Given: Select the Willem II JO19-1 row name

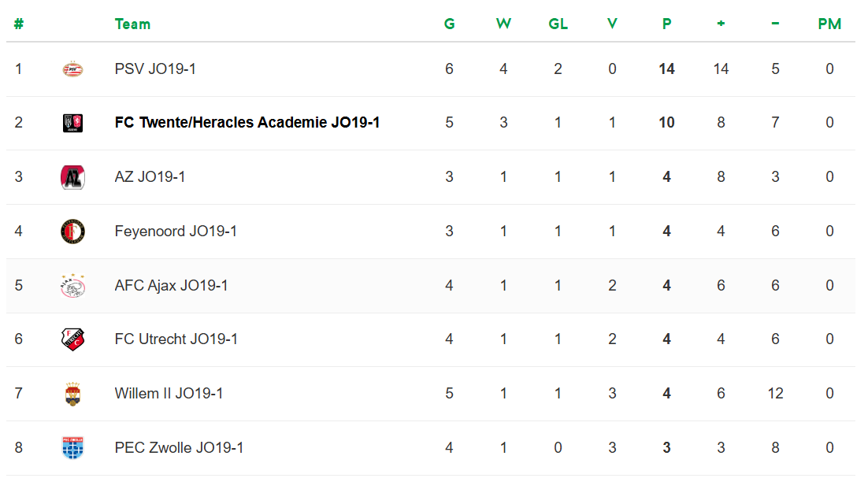Looking at the screenshot, I should tap(169, 394).
